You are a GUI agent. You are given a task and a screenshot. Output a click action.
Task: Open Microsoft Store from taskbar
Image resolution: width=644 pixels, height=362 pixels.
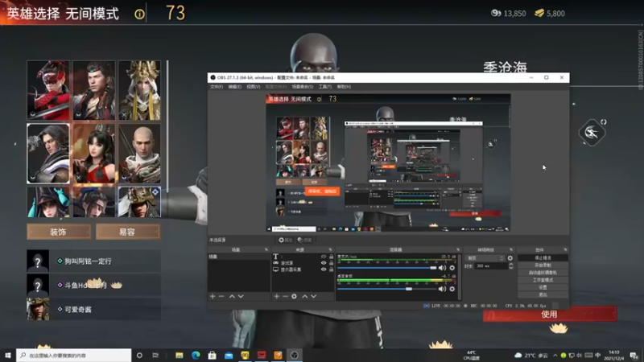[213, 355]
